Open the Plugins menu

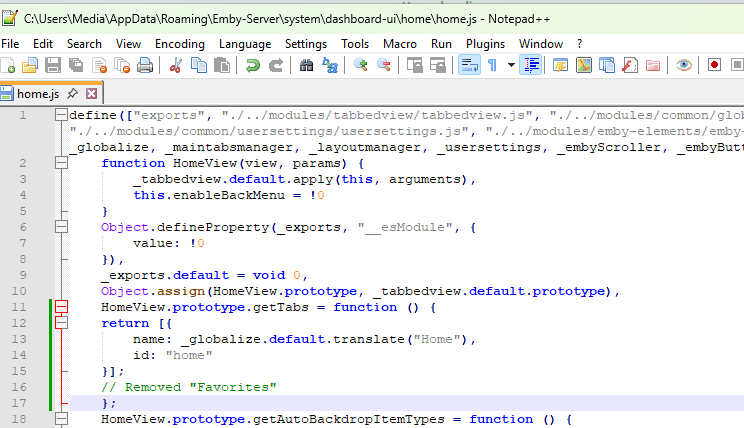485,44
